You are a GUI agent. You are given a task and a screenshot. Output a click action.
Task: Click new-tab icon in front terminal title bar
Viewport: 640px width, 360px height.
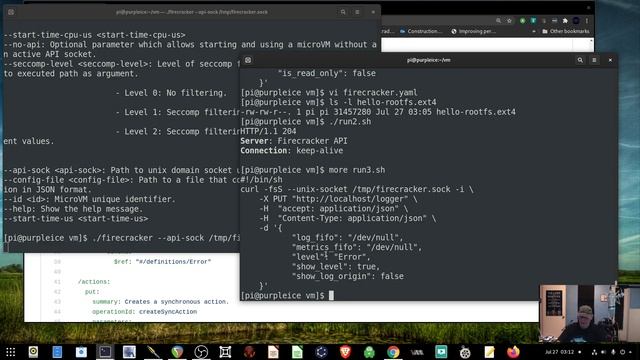[248, 60]
